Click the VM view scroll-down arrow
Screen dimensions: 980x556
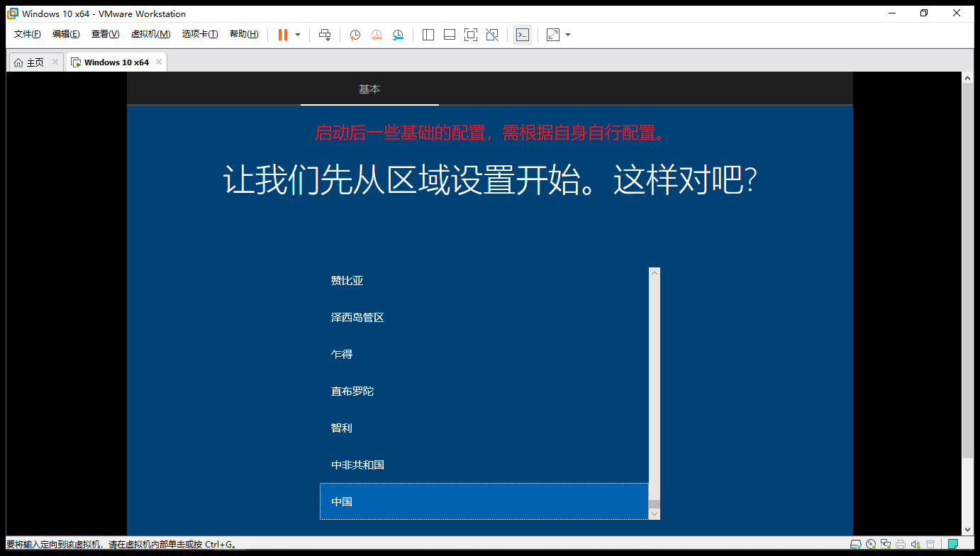(968, 529)
